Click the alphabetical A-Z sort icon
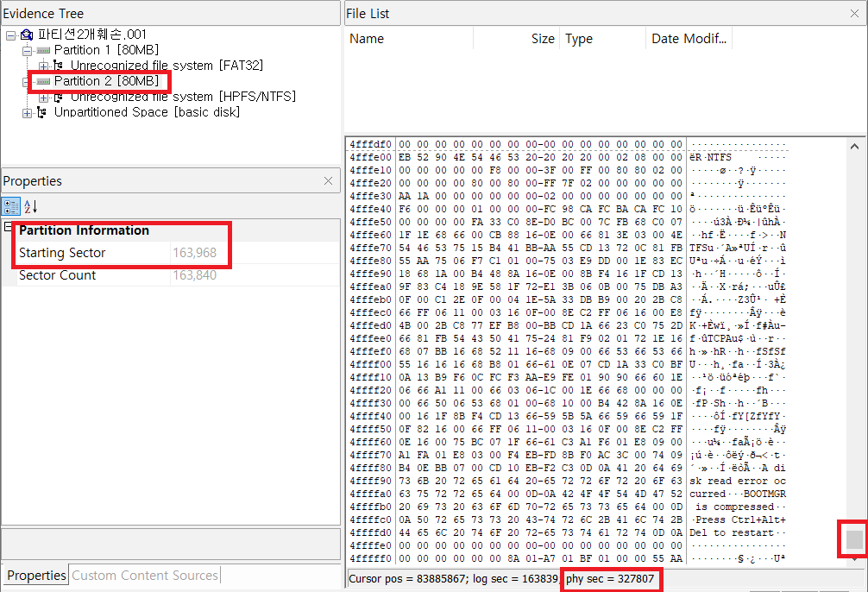868x592 pixels. (x=29, y=206)
